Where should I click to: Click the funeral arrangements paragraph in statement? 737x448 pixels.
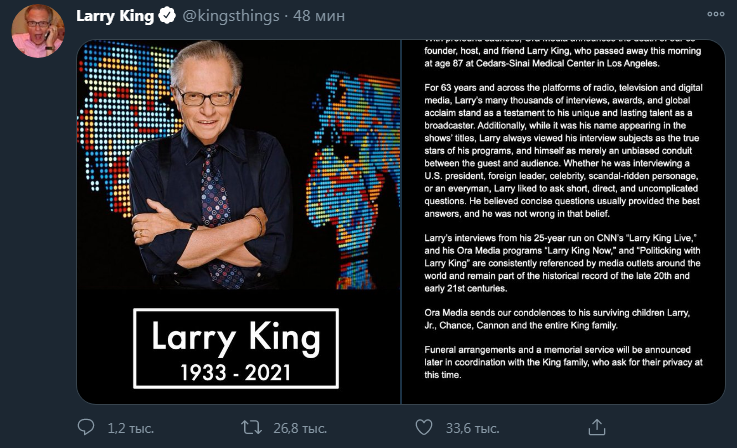pos(563,361)
